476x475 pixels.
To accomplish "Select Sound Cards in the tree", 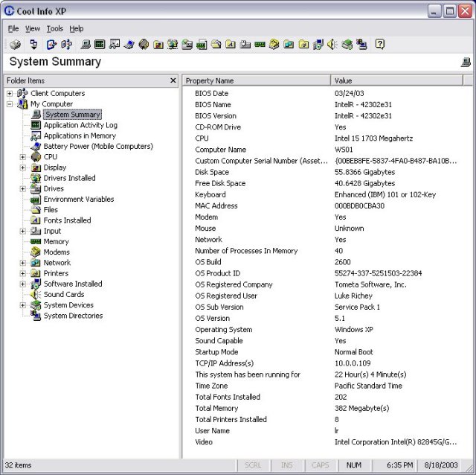I will click(x=64, y=295).
